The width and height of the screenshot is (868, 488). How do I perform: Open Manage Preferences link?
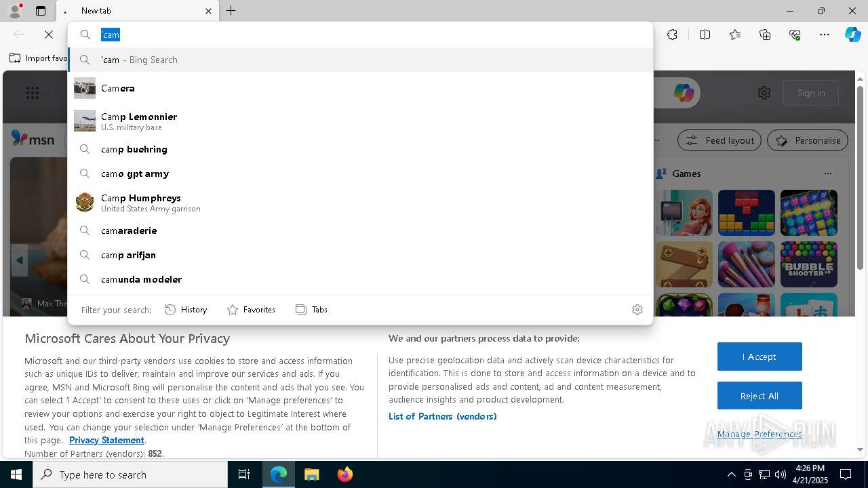coord(759,434)
